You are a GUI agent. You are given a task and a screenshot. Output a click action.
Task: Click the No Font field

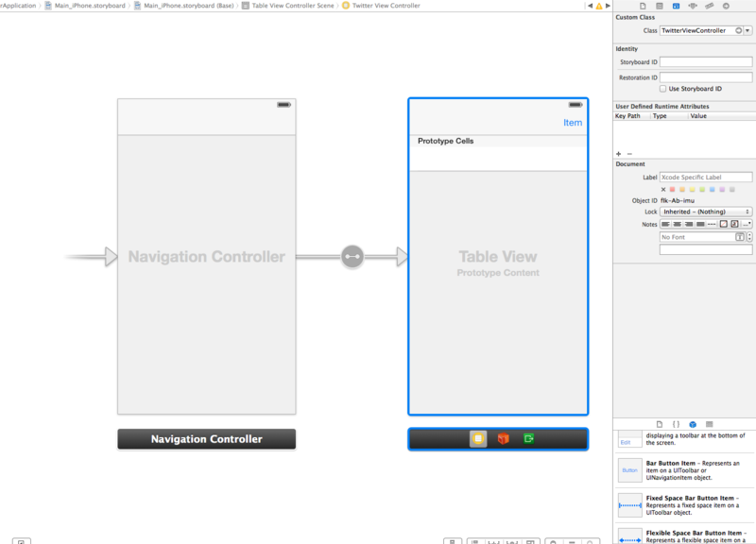point(697,237)
